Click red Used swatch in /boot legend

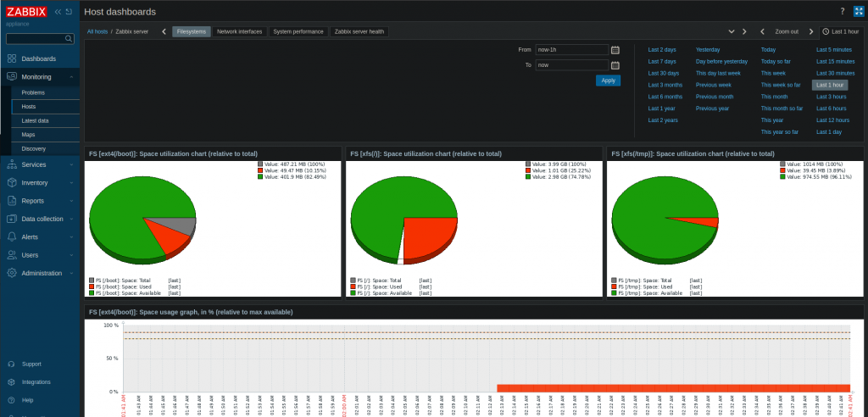pos(92,286)
